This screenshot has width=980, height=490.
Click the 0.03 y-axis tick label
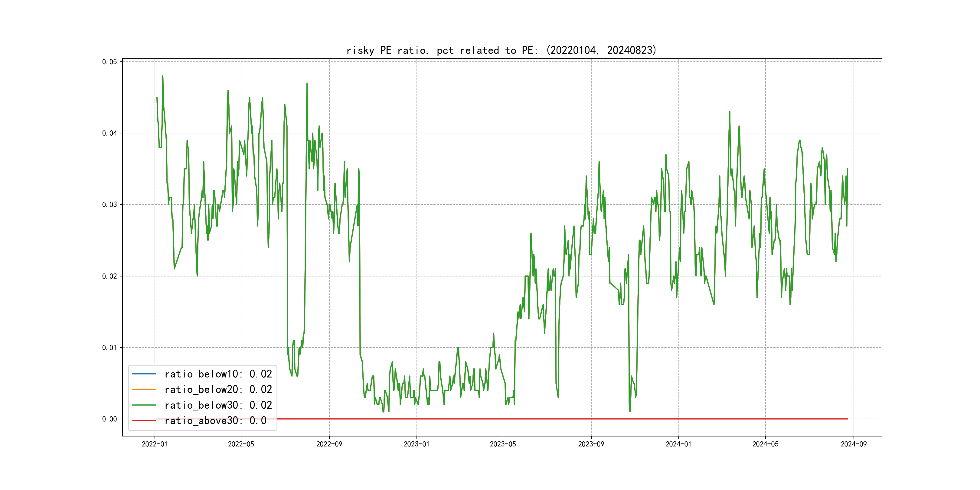pos(109,205)
